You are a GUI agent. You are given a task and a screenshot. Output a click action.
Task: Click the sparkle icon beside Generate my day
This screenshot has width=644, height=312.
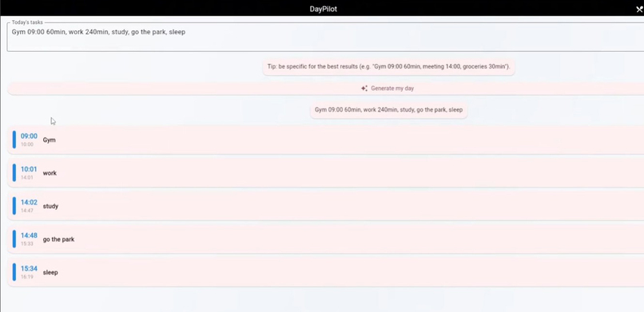tap(364, 88)
